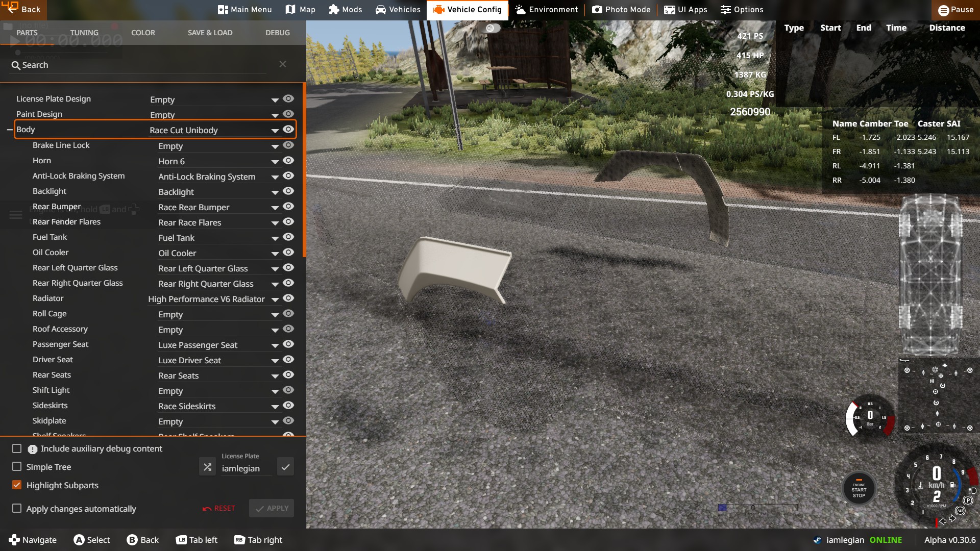Confirm license plate with checkmark icon
This screenshot has width=980, height=551.
[285, 467]
